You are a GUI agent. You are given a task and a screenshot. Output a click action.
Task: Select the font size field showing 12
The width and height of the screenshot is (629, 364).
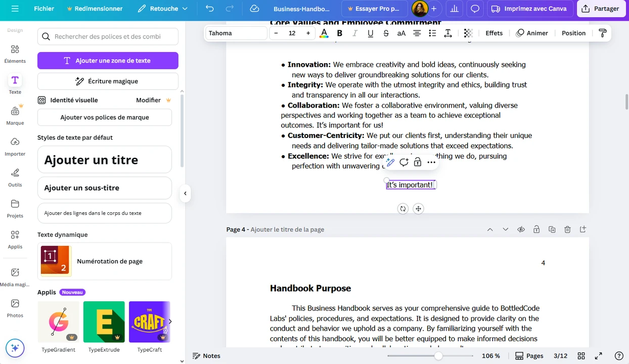click(292, 33)
